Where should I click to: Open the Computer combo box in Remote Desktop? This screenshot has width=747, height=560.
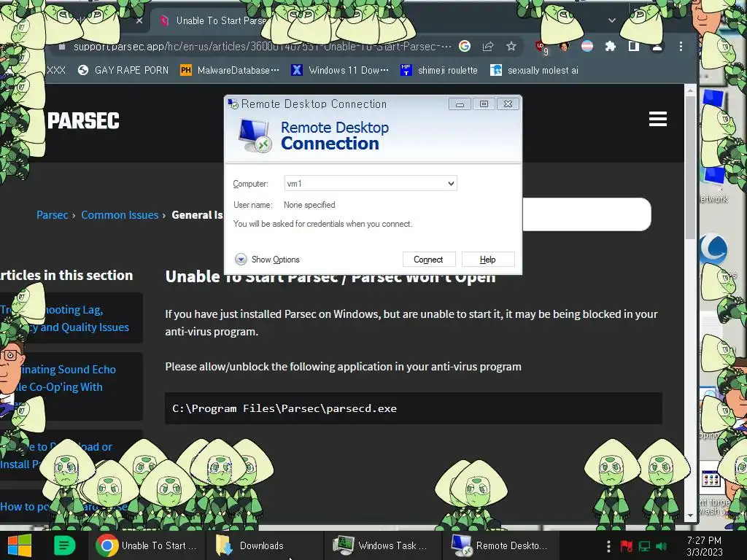(x=371, y=183)
